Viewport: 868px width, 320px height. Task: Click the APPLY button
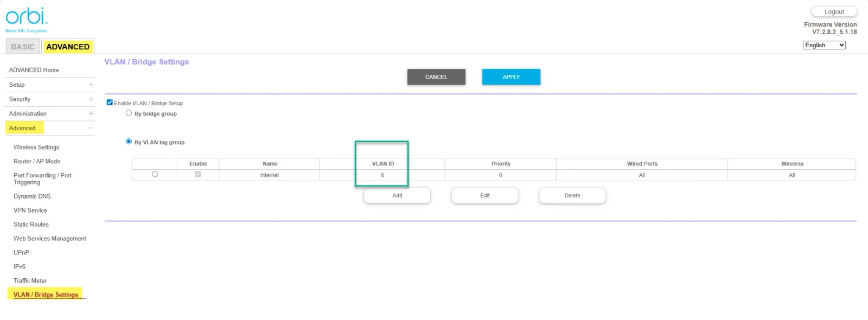coord(511,77)
